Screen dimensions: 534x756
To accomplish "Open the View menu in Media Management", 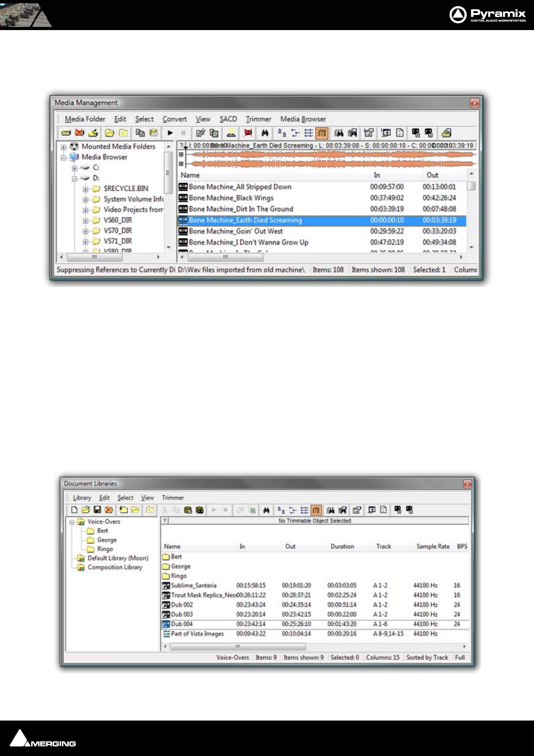I will click(203, 119).
